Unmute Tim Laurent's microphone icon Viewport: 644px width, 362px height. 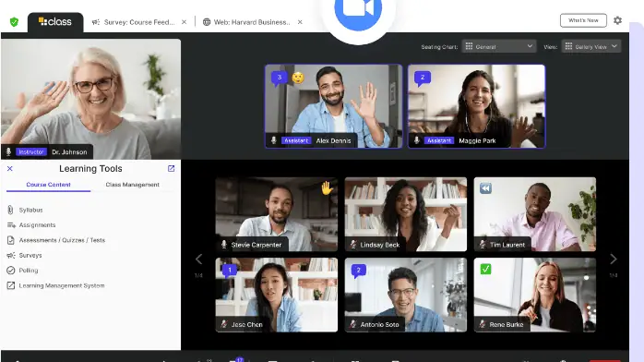click(483, 245)
